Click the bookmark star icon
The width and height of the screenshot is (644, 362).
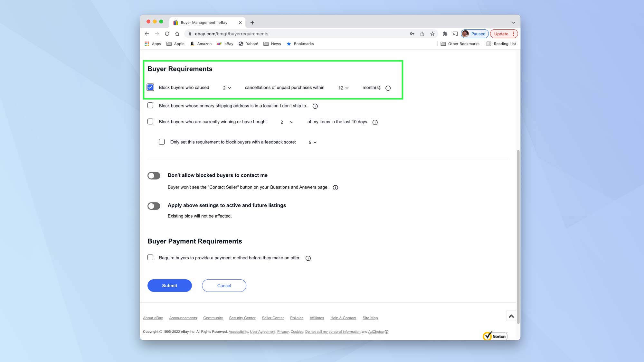tap(432, 33)
